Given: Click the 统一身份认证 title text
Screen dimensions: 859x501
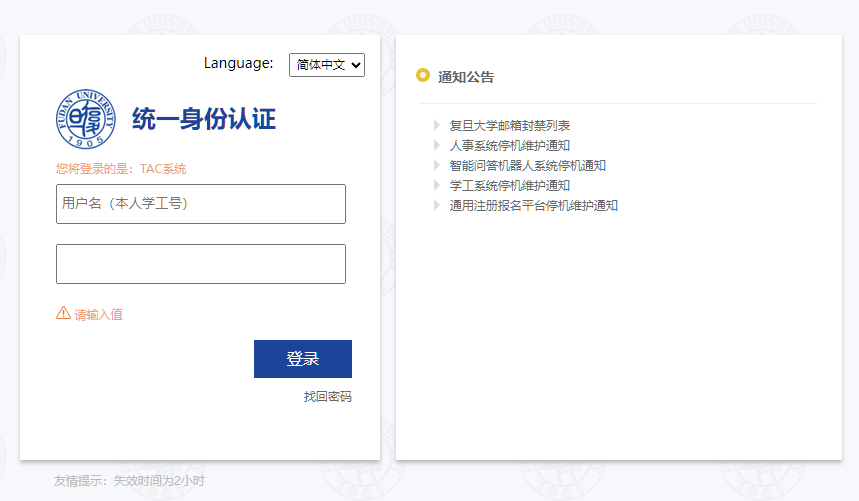Looking at the screenshot, I should [x=204, y=119].
